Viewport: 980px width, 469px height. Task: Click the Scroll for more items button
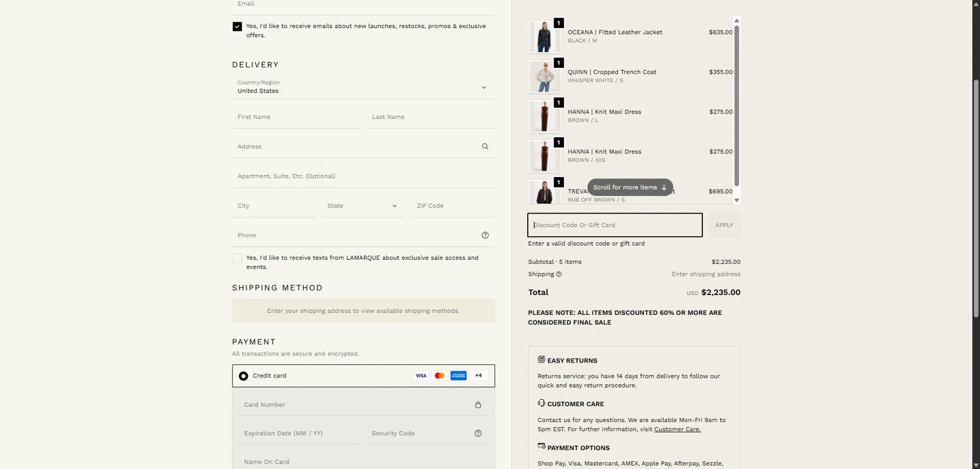point(630,187)
